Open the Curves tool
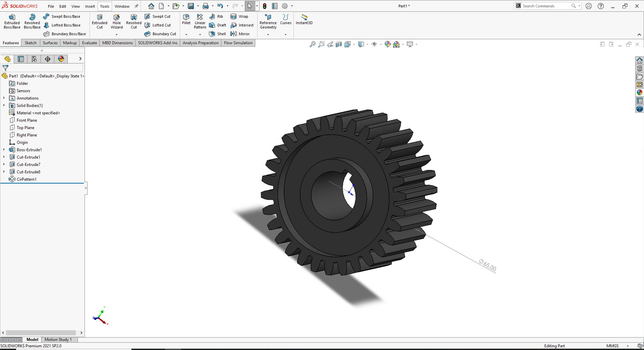Viewport: 644px width, 350px height. click(286, 19)
